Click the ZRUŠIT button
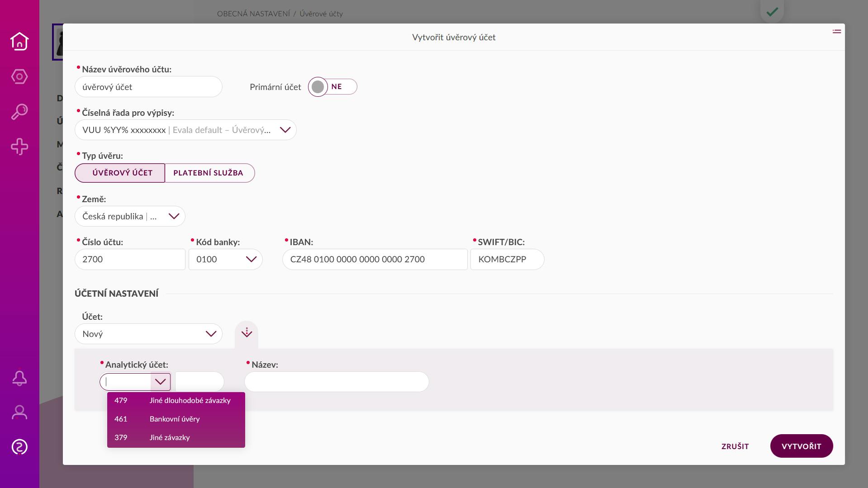The width and height of the screenshot is (868, 488). click(x=735, y=446)
